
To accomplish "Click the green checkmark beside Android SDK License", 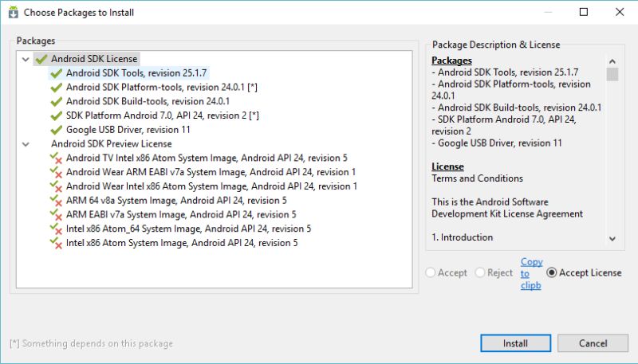I will point(41,59).
